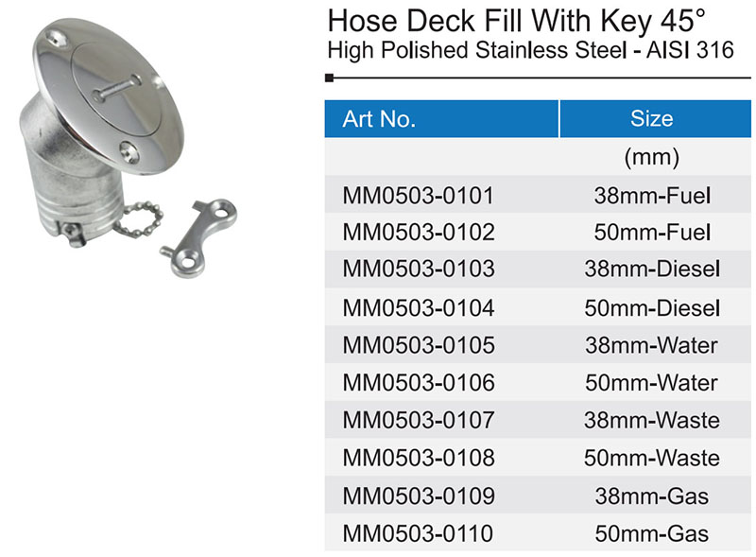Image resolution: width=756 pixels, height=557 pixels.
Task: Select article MM0503-0106
Action: [418, 383]
